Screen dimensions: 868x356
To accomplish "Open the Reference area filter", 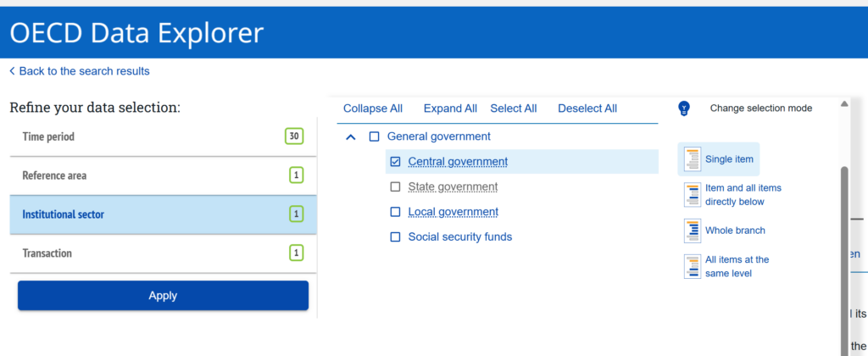I will pos(163,175).
